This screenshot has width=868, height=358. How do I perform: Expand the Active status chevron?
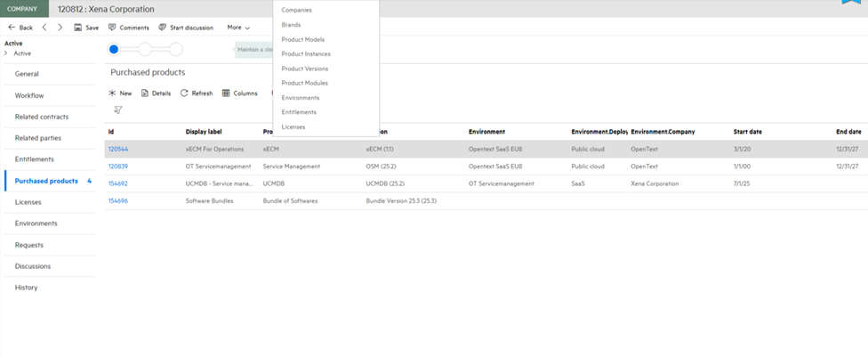[8, 53]
